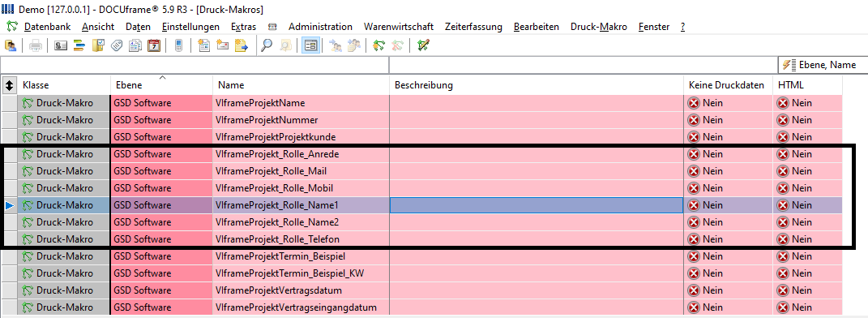Open the Administration menu
The height and width of the screenshot is (318, 868).
tap(320, 27)
